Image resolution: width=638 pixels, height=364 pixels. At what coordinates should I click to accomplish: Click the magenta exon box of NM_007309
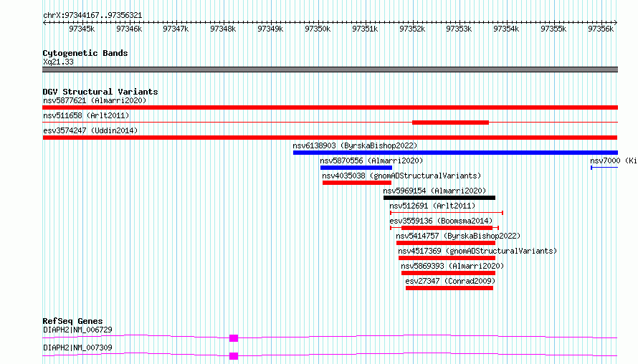234,356
